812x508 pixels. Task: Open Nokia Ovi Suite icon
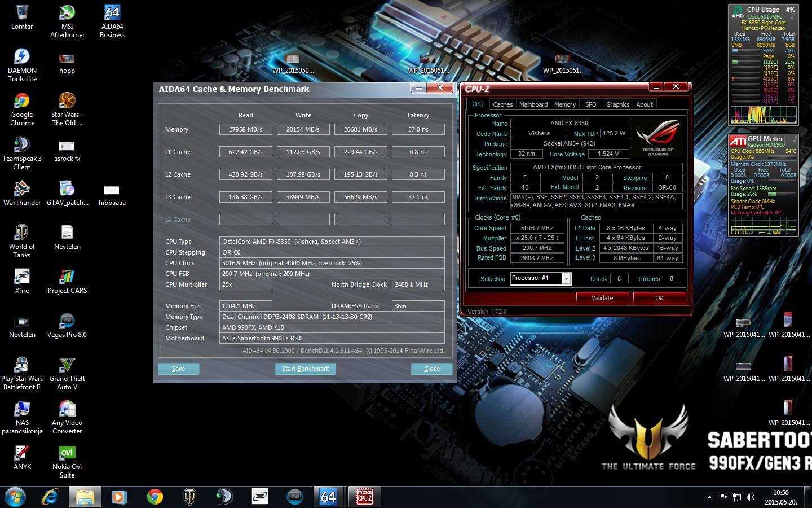tap(67, 461)
